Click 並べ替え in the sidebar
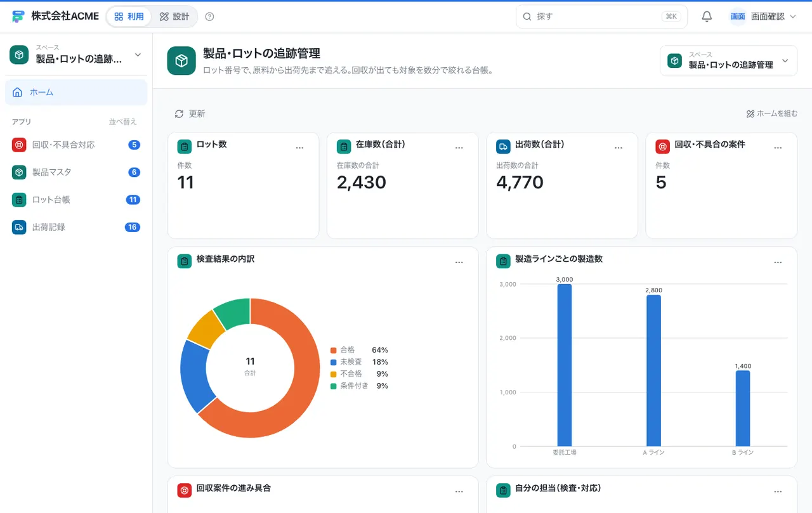 (x=122, y=122)
